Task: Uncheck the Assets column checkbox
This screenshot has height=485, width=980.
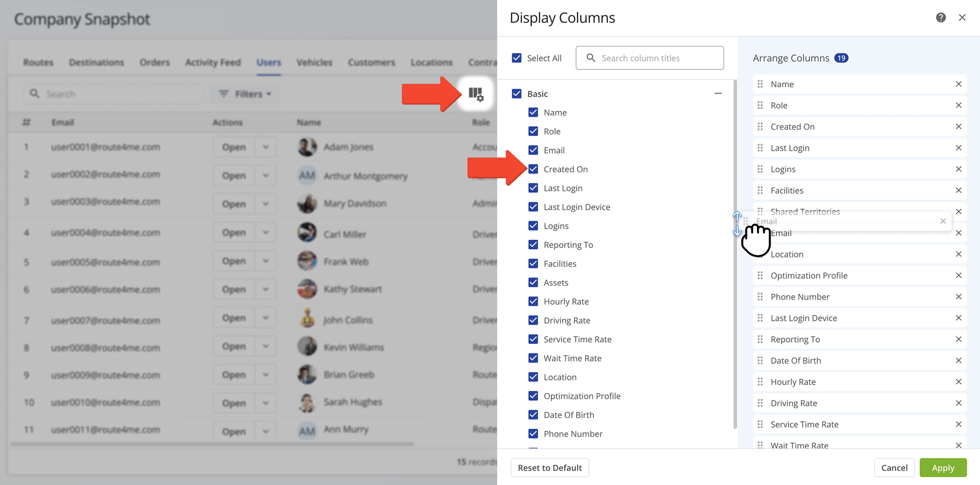Action: click(533, 282)
